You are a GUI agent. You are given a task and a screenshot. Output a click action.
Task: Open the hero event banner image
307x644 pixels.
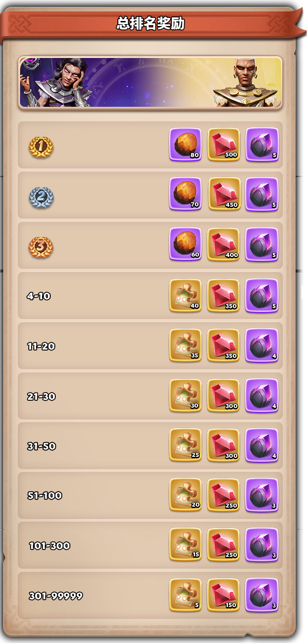(150, 83)
